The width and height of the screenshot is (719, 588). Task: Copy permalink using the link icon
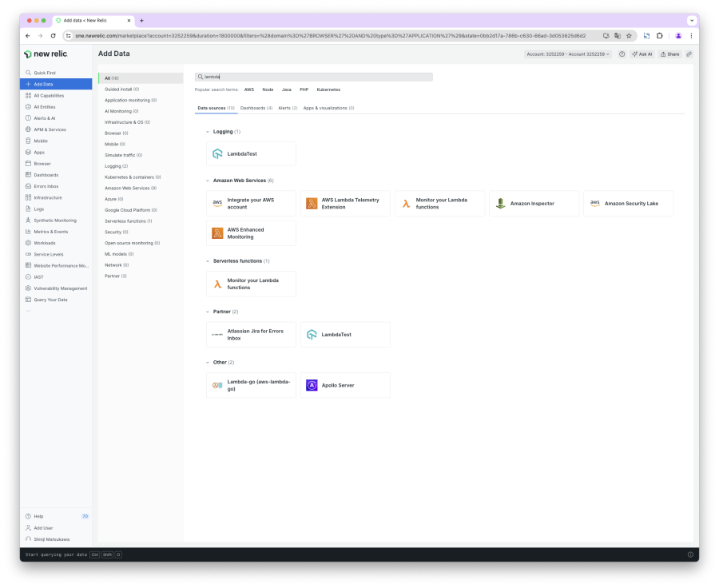[689, 54]
